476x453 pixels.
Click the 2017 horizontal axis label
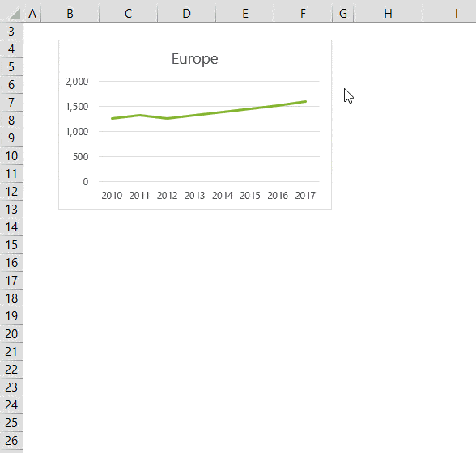[x=305, y=196]
